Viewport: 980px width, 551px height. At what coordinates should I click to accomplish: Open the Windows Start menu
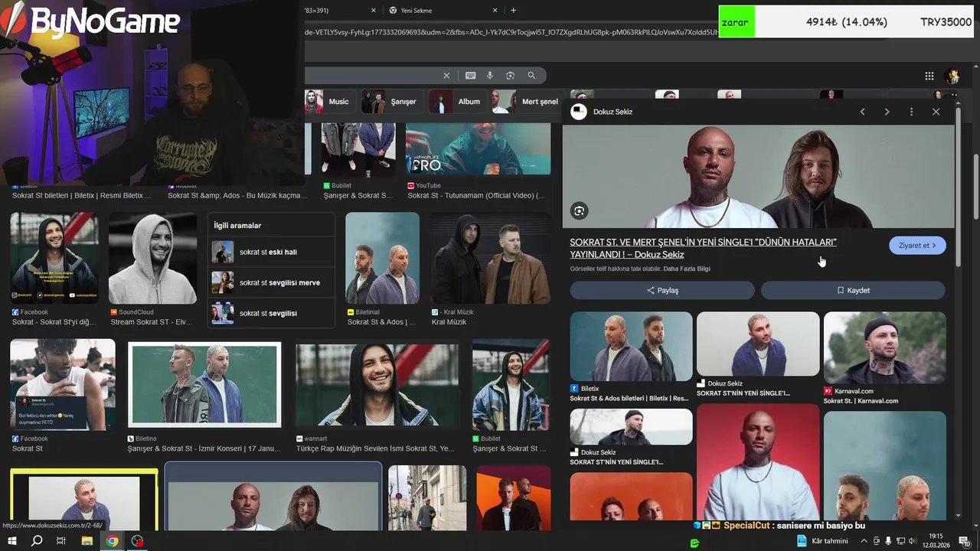click(12, 541)
